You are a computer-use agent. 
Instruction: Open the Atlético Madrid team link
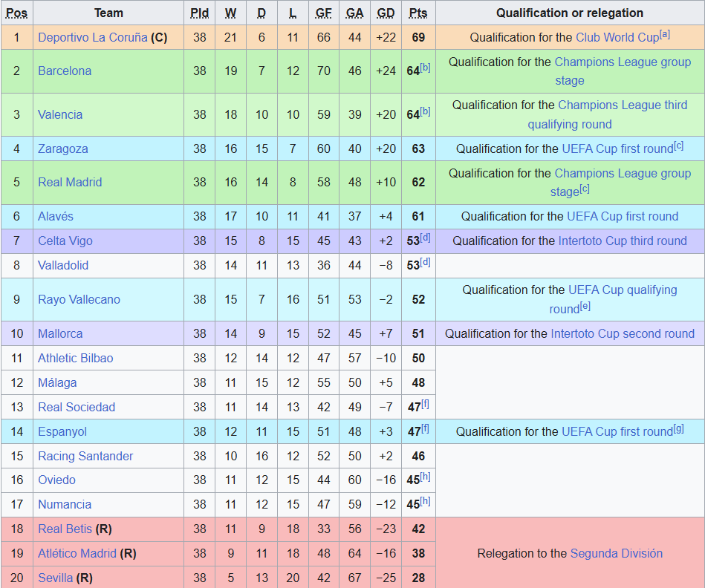(x=77, y=553)
